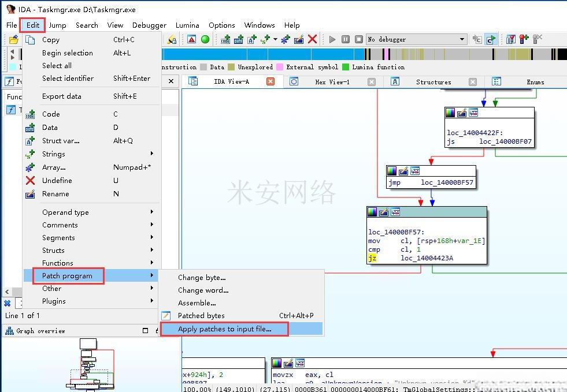The width and height of the screenshot is (567, 392).
Task: Switch to Structures tab
Action: [x=433, y=82]
